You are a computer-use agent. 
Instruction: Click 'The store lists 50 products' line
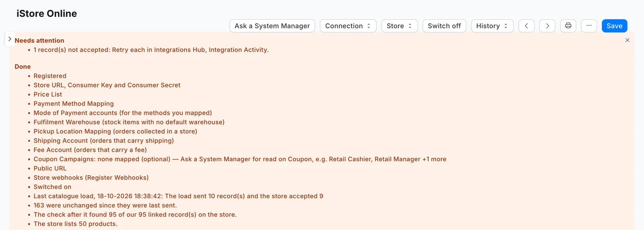(76, 224)
